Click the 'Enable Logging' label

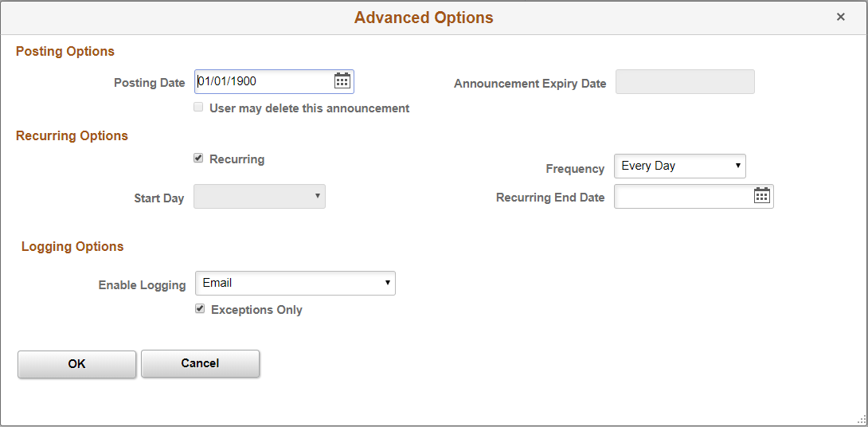click(143, 285)
